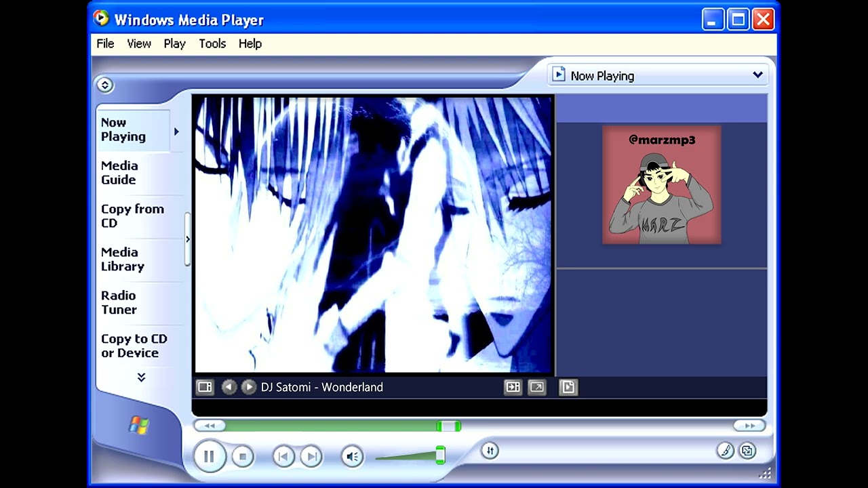Switch to skin mode
Screen dimensions: 868x488
[747, 451]
